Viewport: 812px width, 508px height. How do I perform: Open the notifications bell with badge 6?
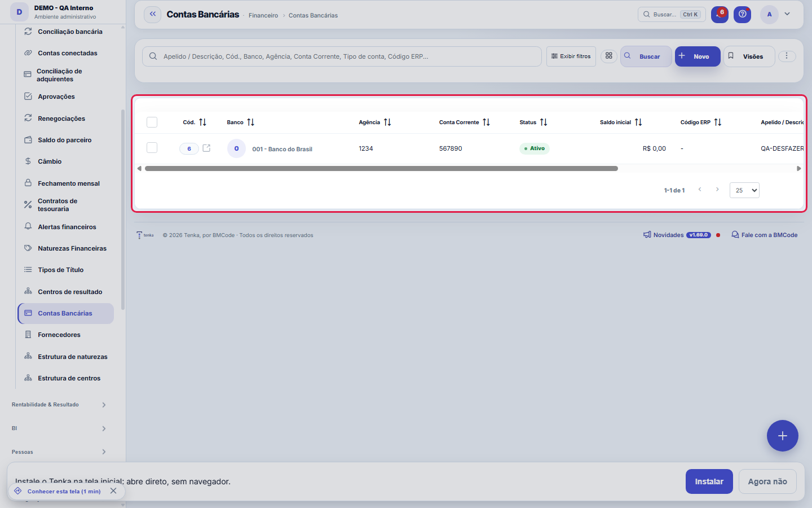[720, 15]
